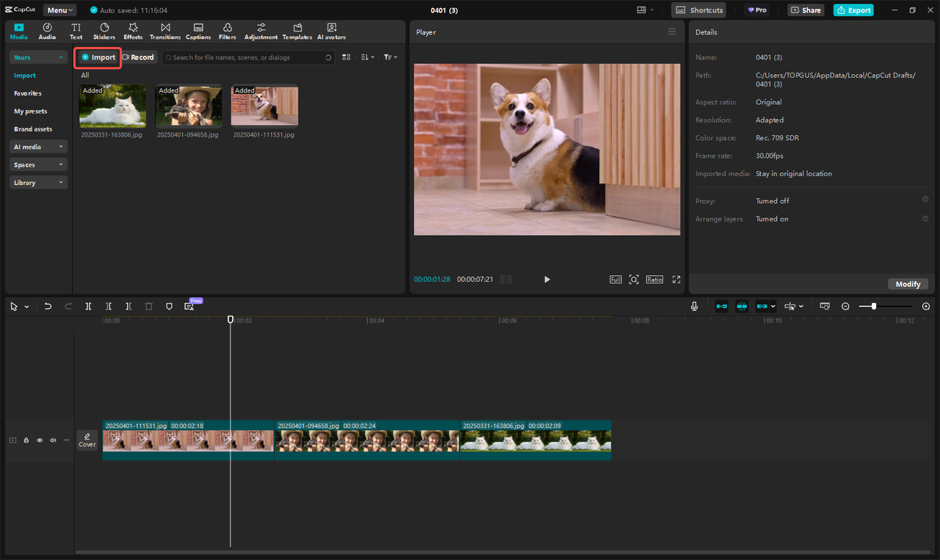The image size is (940, 560).
Task: Click the Split clip tool
Action: (88, 306)
